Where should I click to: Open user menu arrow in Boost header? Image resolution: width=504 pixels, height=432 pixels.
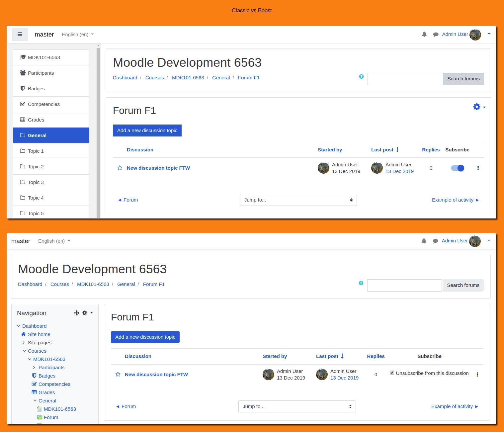[x=489, y=34]
